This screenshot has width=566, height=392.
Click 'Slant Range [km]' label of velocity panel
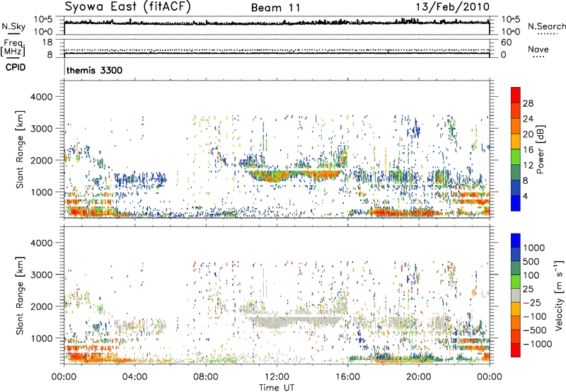click(20, 295)
